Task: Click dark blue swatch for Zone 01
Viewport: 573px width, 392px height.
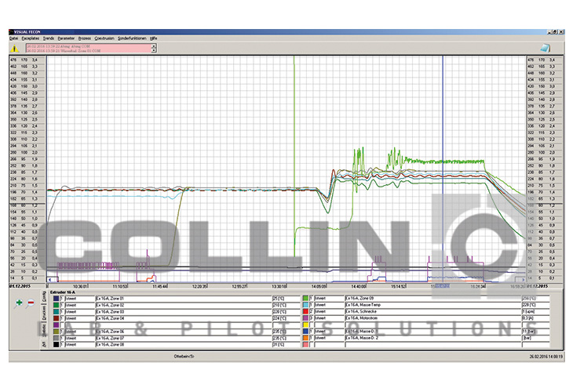Action: click(56, 299)
